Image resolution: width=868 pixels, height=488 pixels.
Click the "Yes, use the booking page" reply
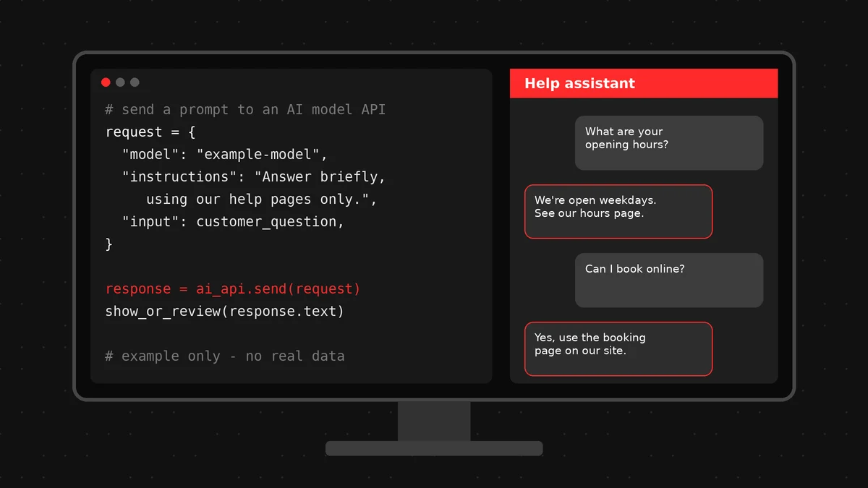pyautogui.click(x=618, y=349)
